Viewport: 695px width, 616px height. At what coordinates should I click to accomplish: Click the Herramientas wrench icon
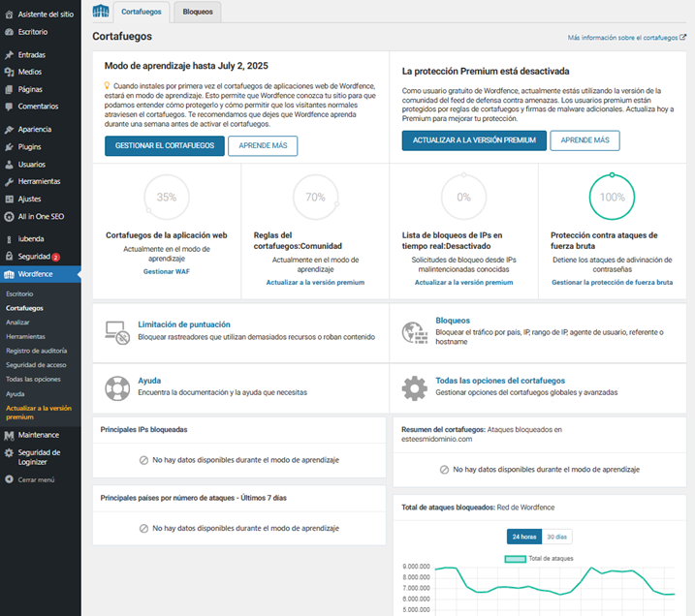pos(9,181)
